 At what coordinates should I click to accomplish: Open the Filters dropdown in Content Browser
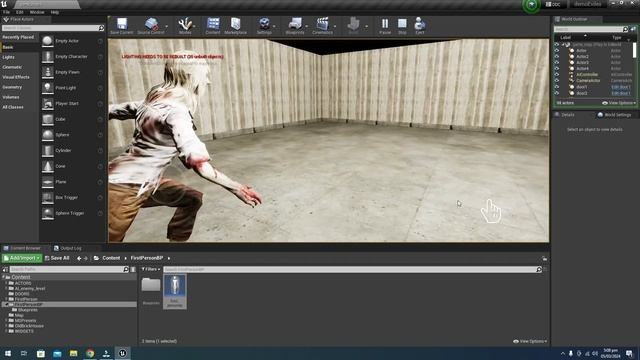coord(151,269)
